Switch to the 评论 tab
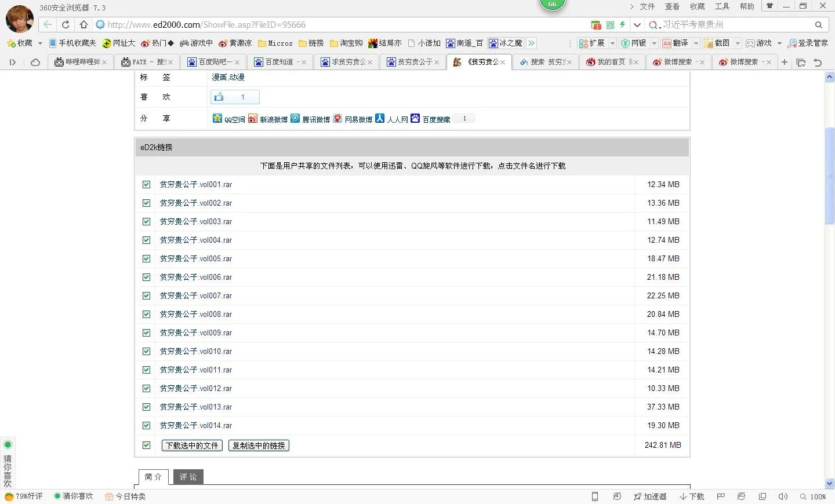Viewport: 835px width, 504px height. pos(188,476)
